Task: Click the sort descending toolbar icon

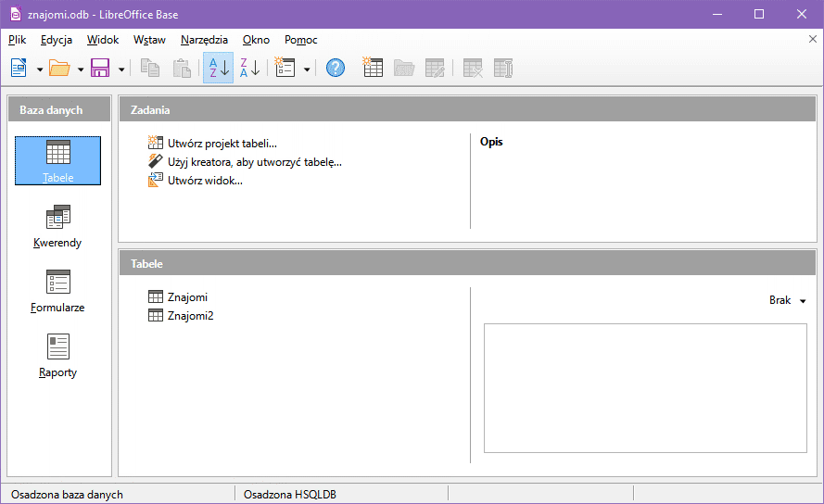Action: point(249,68)
